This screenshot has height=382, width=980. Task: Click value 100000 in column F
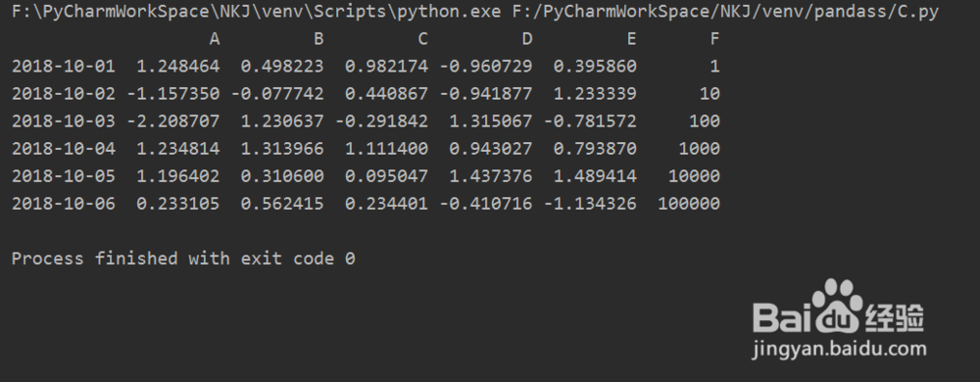[x=689, y=204]
